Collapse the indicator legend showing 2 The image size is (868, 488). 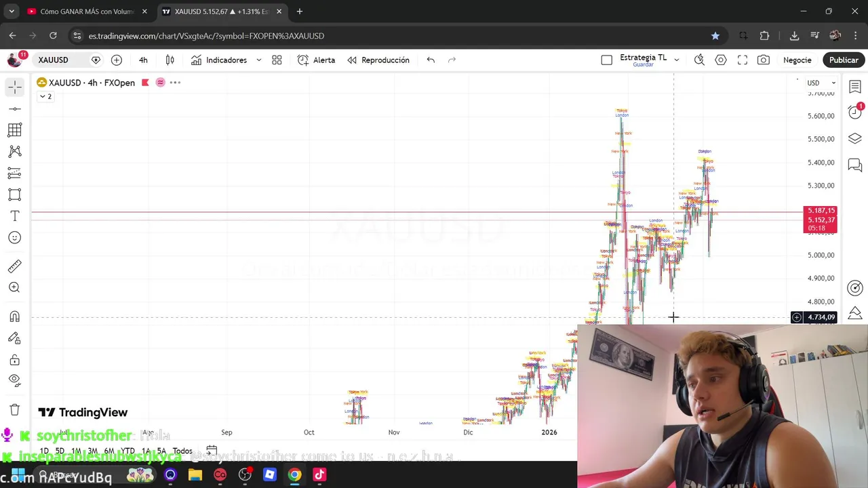45,96
